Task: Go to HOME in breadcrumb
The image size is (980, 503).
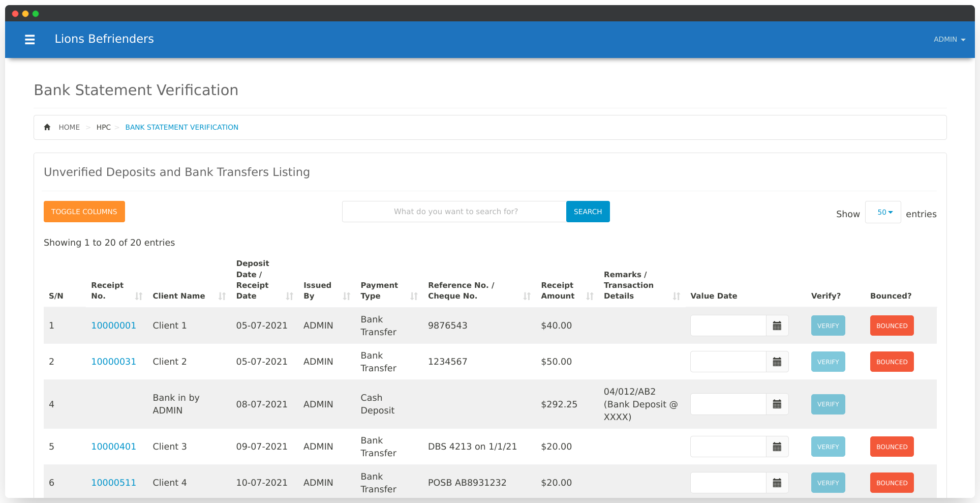Action: point(69,127)
